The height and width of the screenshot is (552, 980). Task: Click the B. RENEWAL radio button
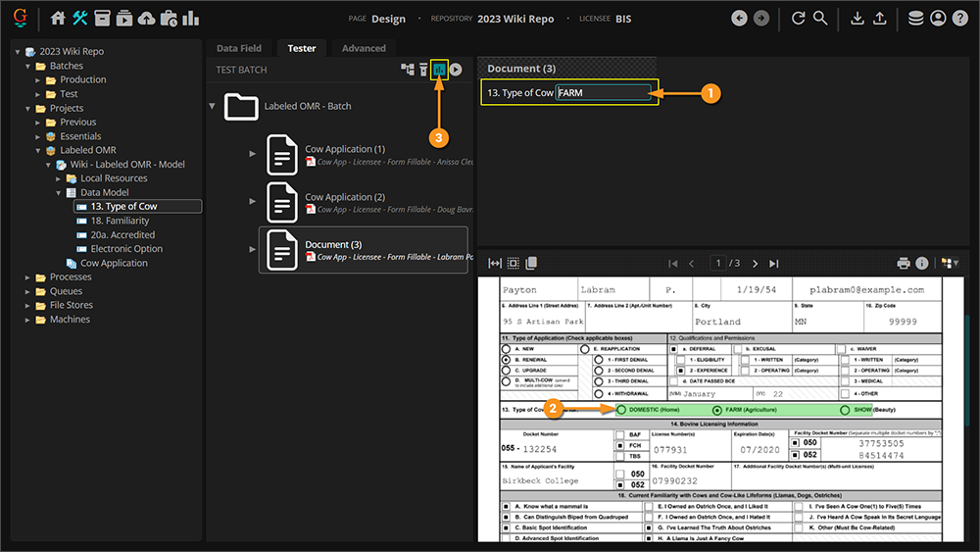507,360
